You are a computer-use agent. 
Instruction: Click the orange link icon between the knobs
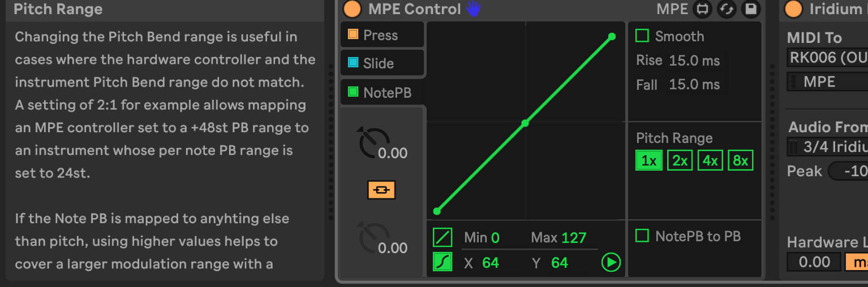[x=381, y=190]
